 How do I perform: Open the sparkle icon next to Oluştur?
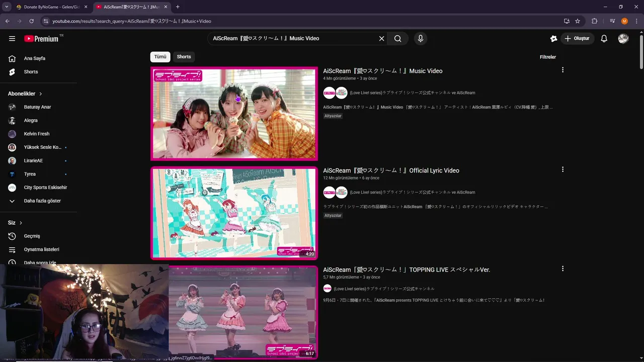point(553,39)
